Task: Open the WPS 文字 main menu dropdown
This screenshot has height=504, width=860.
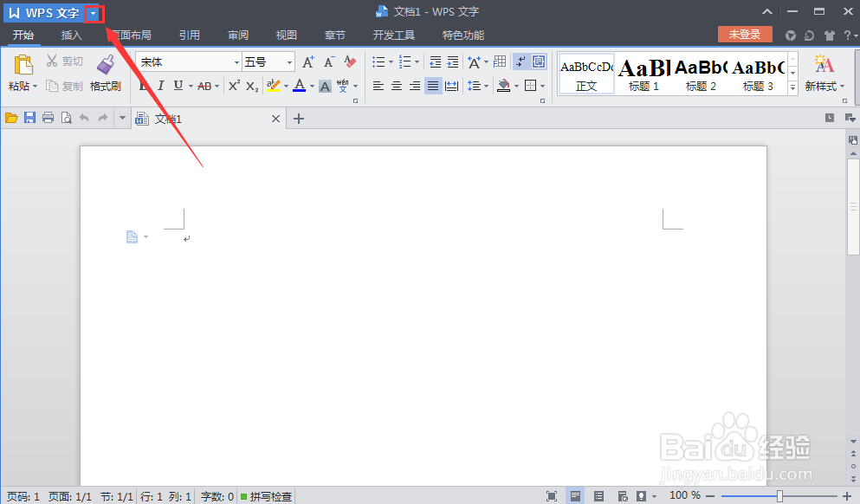Action: point(93,13)
